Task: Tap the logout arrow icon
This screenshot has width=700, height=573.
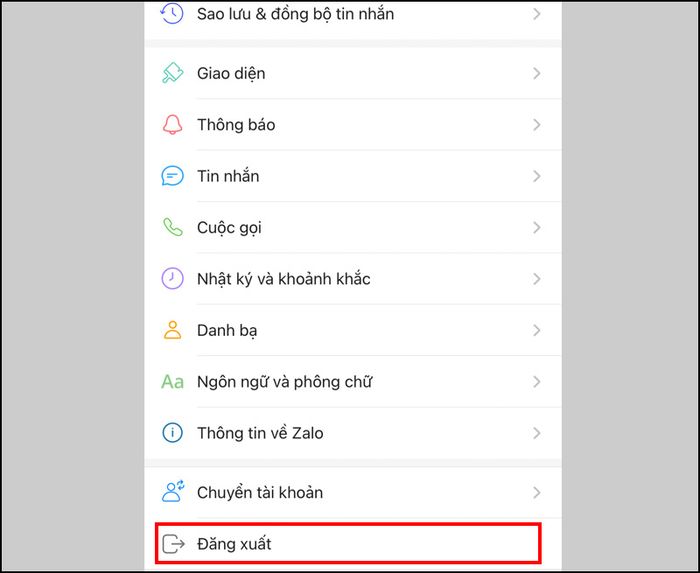Action: click(173, 544)
